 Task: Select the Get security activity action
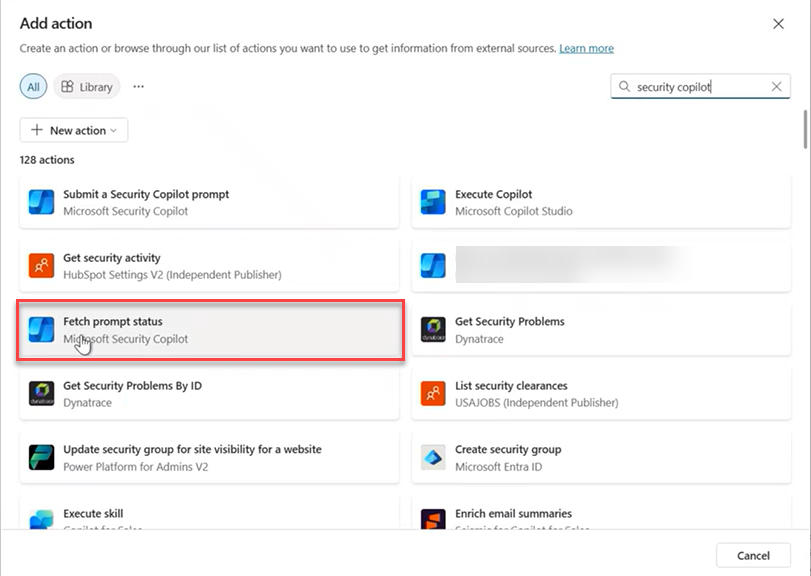tap(209, 266)
